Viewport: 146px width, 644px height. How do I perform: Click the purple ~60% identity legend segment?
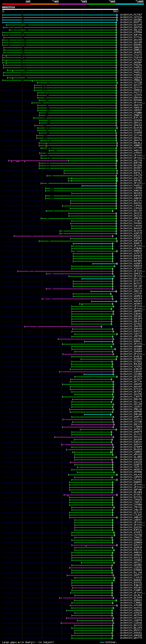(x=73, y=4)
